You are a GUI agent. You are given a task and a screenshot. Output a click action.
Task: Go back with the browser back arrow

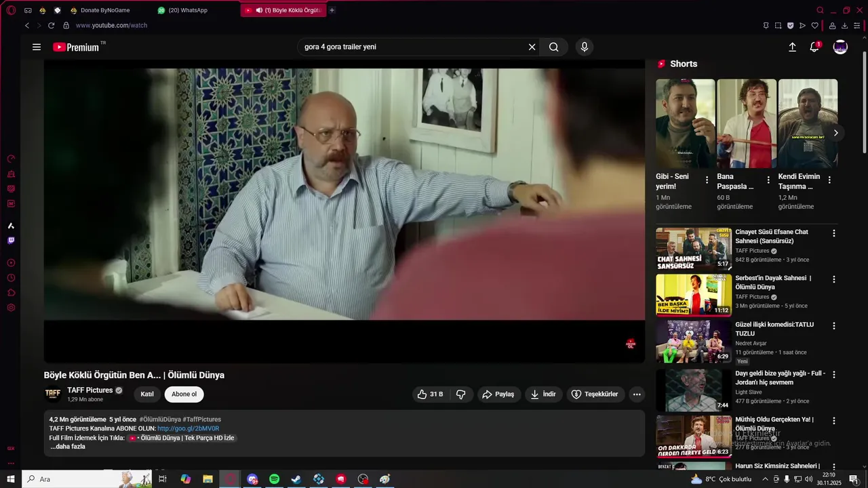pos(27,26)
